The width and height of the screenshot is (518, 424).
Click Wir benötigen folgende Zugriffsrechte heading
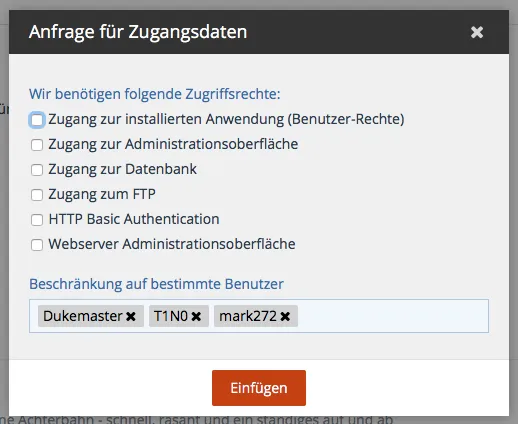(x=155, y=94)
